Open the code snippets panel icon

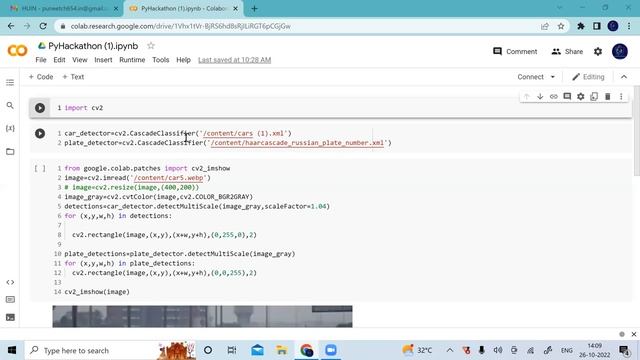pos(10,282)
